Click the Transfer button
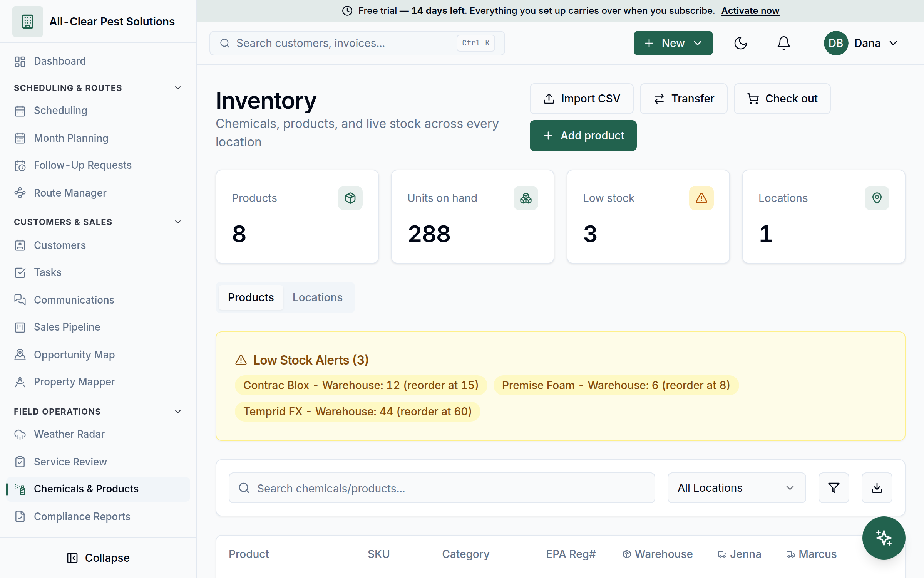 [683, 99]
